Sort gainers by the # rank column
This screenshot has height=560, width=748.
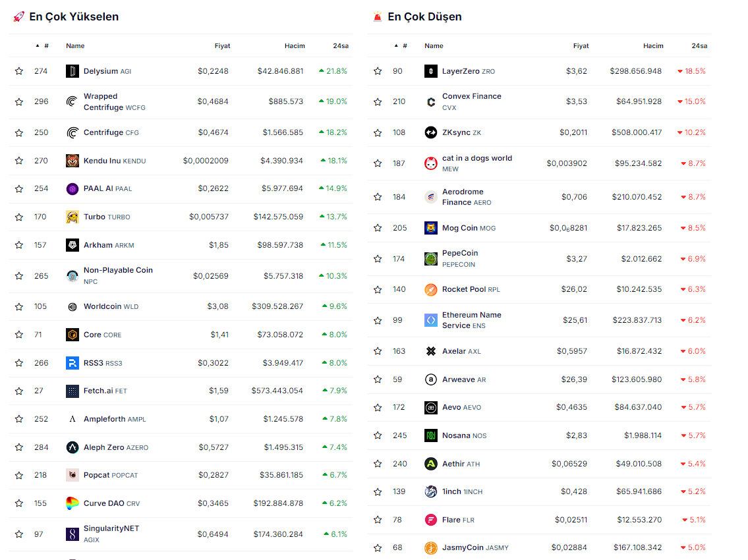pos(43,46)
